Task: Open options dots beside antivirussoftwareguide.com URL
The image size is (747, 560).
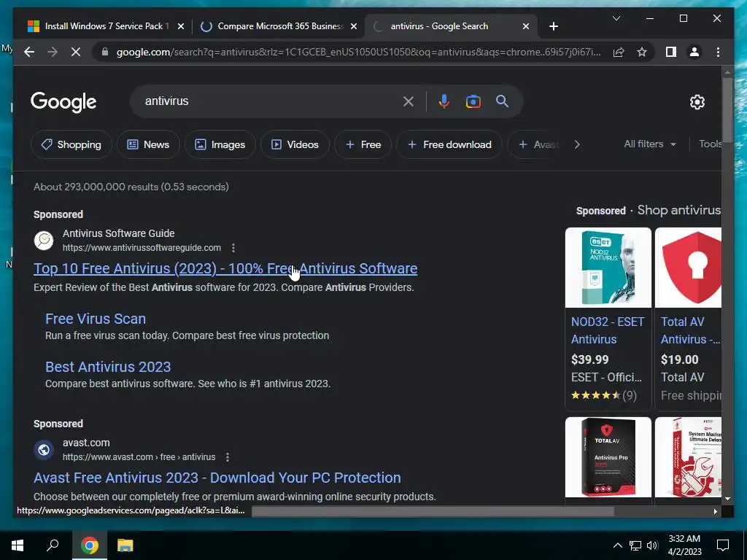Action: pyautogui.click(x=233, y=248)
